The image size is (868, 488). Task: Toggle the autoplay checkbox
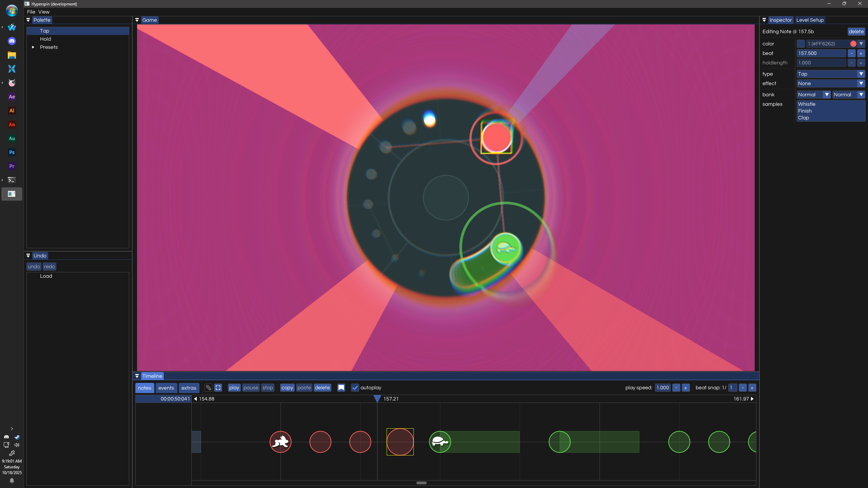355,388
